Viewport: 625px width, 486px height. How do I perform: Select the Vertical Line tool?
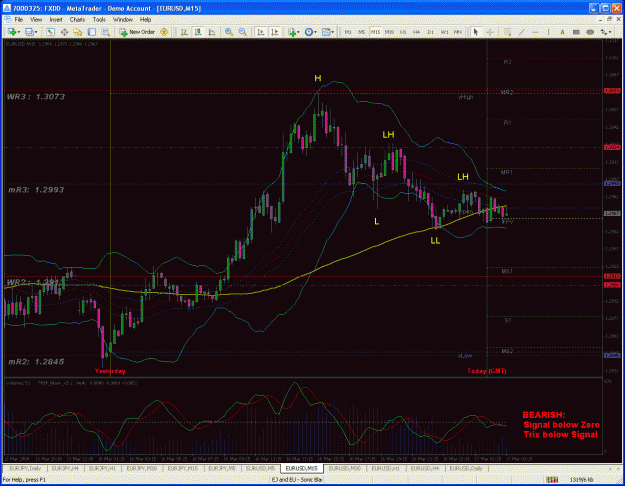click(x=548, y=32)
